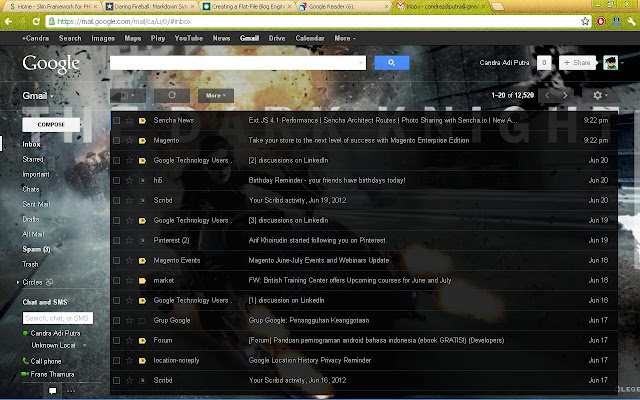Open the Starred folder
Screen dimensions: 640x400
pos(33,159)
